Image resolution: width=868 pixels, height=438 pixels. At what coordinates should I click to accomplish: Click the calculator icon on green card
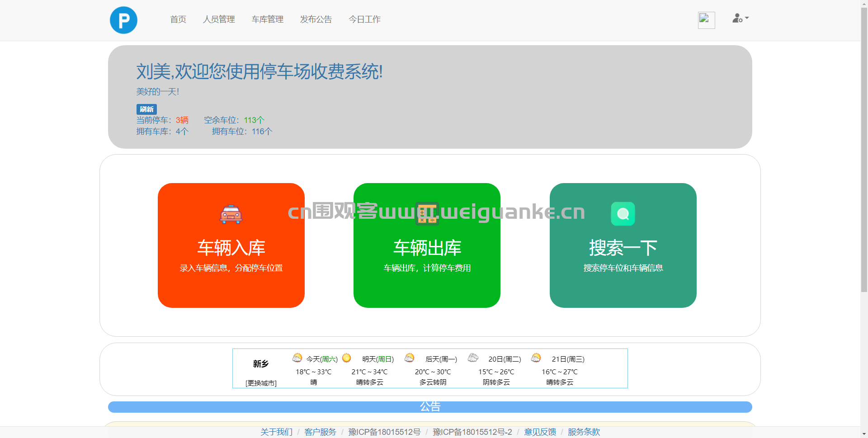[427, 214]
